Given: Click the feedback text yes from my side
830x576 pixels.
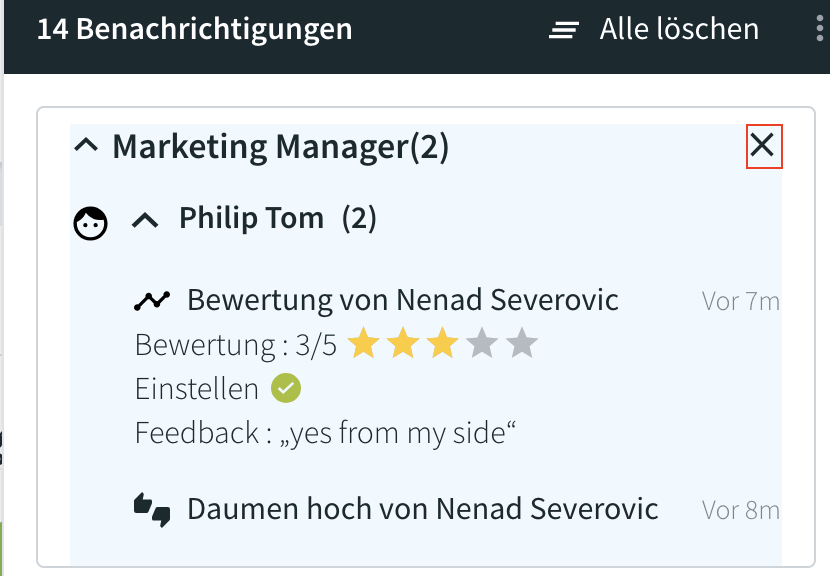Looking at the screenshot, I should [x=398, y=433].
